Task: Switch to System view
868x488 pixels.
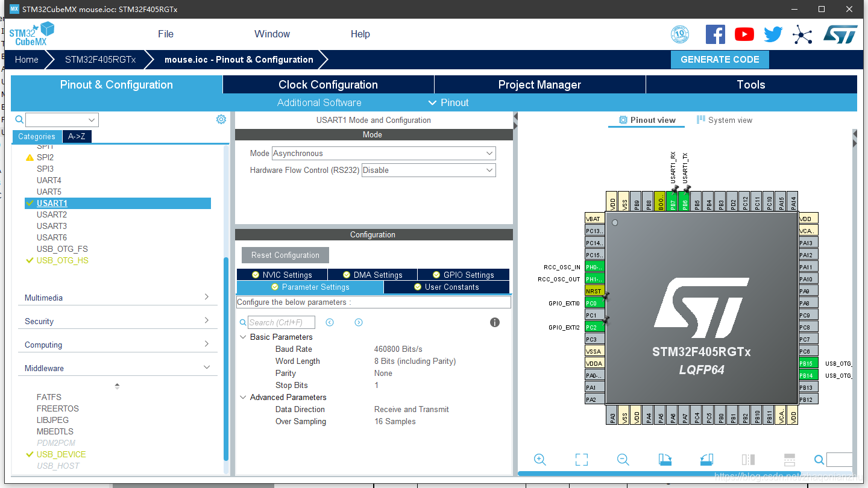Action: [x=725, y=120]
